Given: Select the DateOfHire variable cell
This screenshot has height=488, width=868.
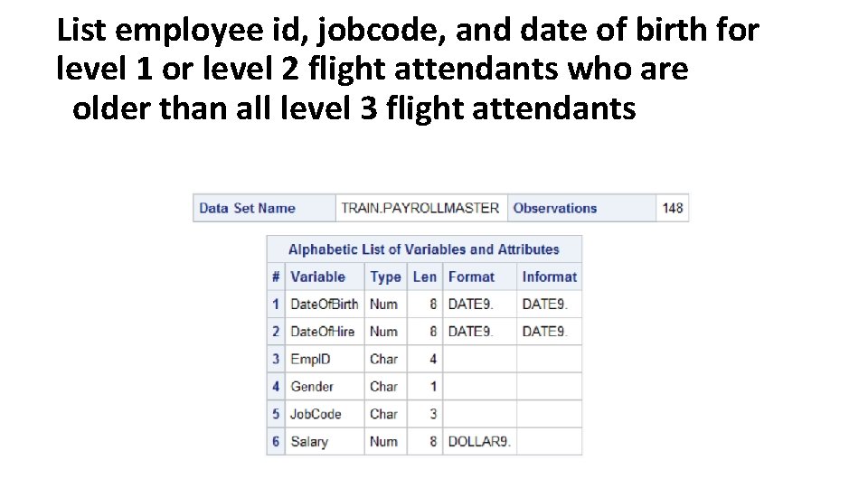Looking at the screenshot, I should (x=325, y=332).
